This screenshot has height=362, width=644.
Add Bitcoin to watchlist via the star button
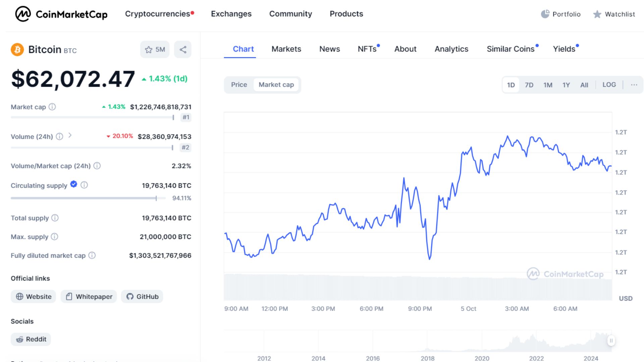[155, 49]
